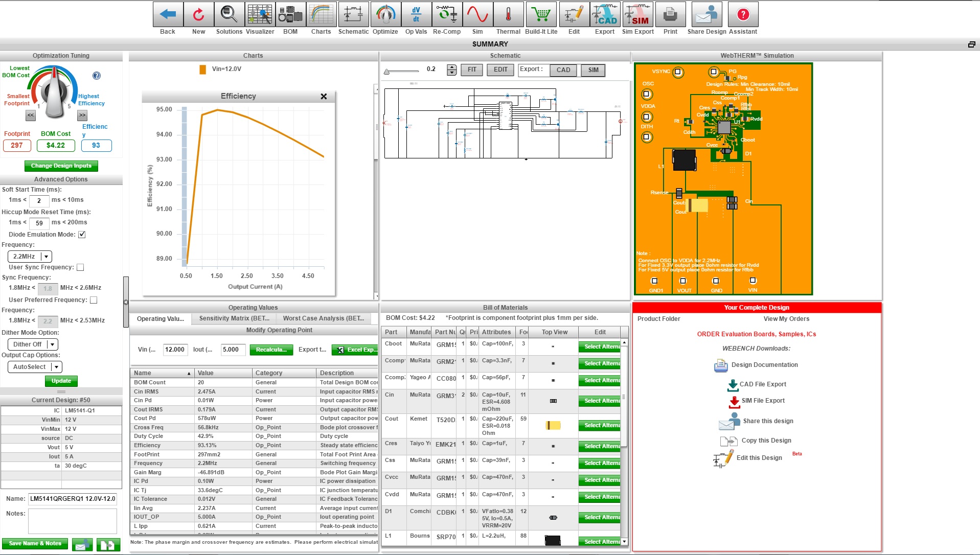The height and width of the screenshot is (555, 980).
Task: Open the Visualizer toolbar icon
Action: click(x=260, y=14)
